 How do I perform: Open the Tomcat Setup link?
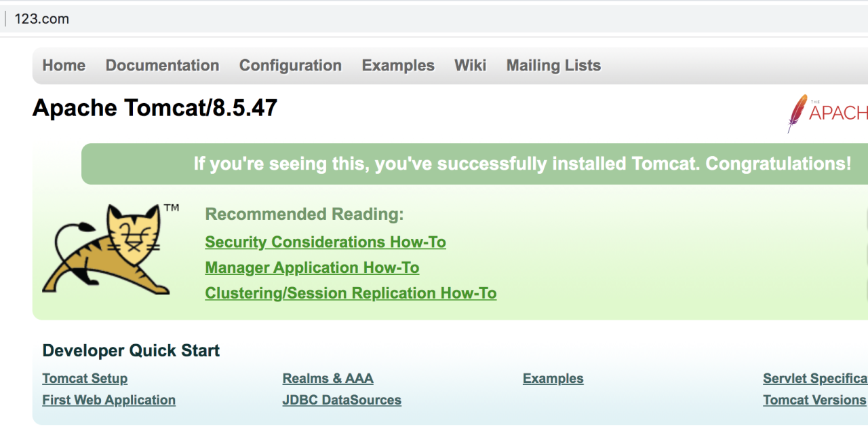(85, 379)
